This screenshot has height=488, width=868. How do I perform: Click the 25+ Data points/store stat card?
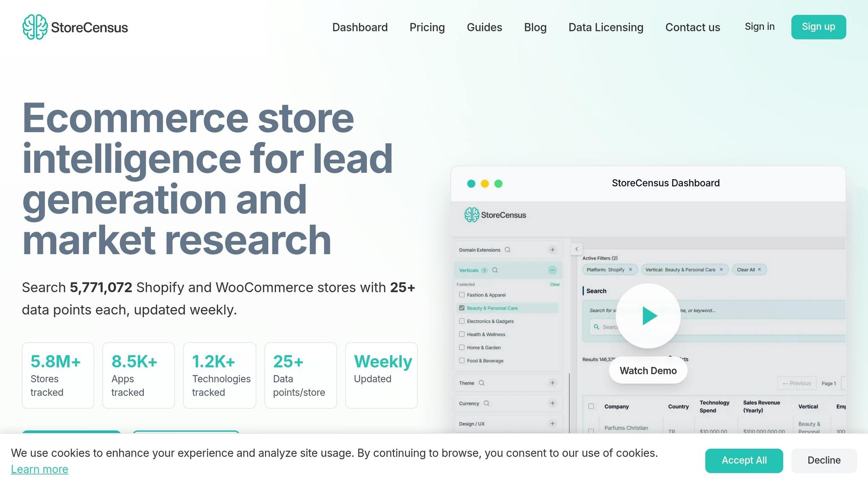click(300, 375)
